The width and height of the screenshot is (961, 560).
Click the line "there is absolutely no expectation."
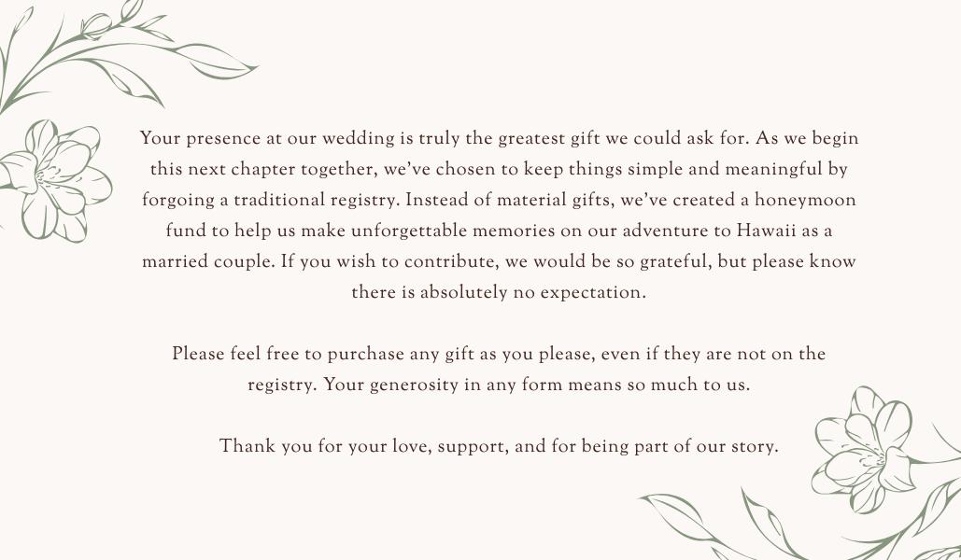[499, 292]
